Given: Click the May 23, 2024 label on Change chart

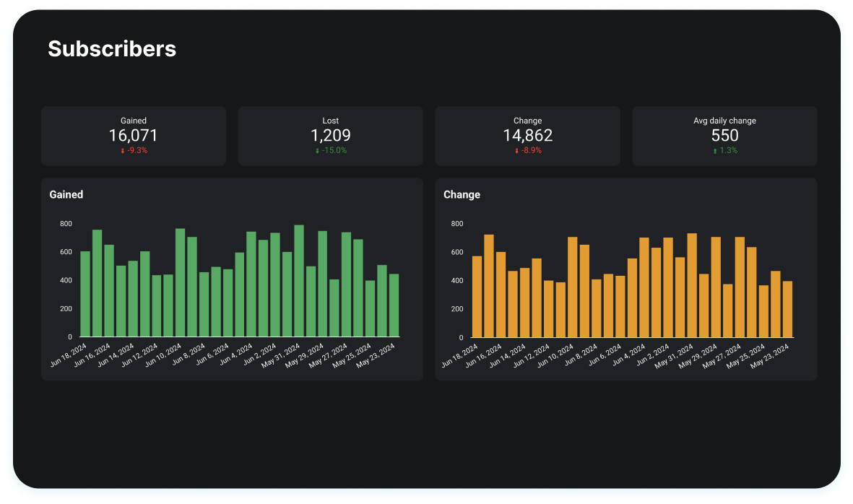Looking at the screenshot, I should pos(774,354).
